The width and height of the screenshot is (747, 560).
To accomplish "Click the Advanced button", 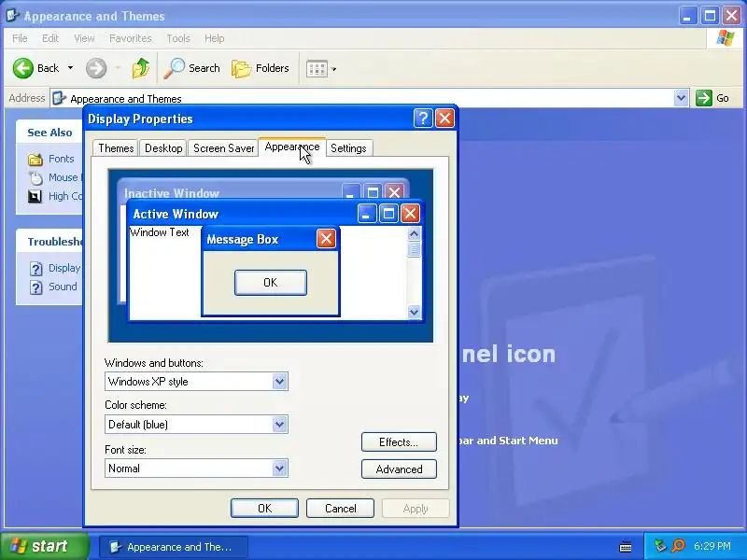I will [x=399, y=469].
